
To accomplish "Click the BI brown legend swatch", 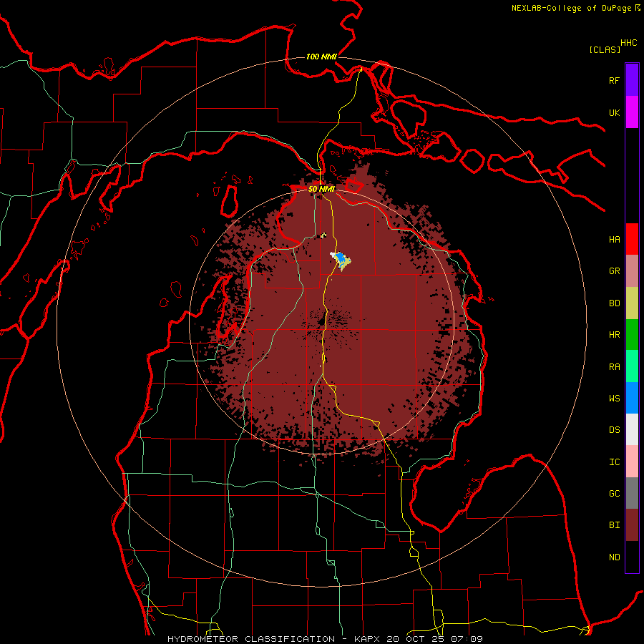I will (632, 525).
